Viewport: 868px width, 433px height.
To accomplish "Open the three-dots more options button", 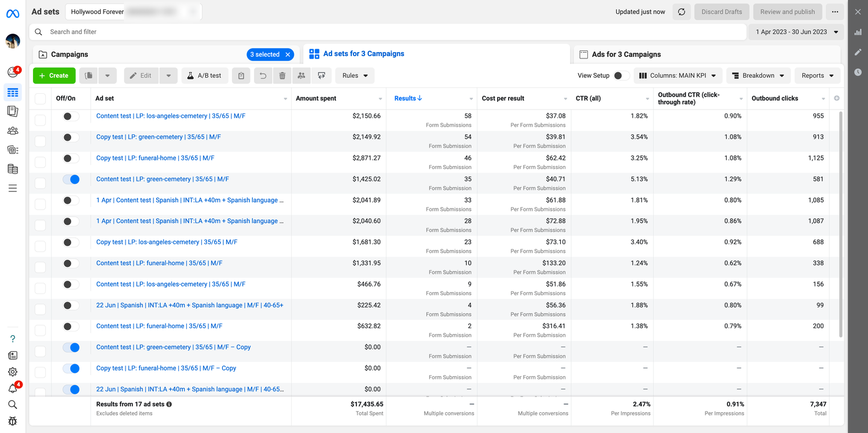I will tap(835, 12).
